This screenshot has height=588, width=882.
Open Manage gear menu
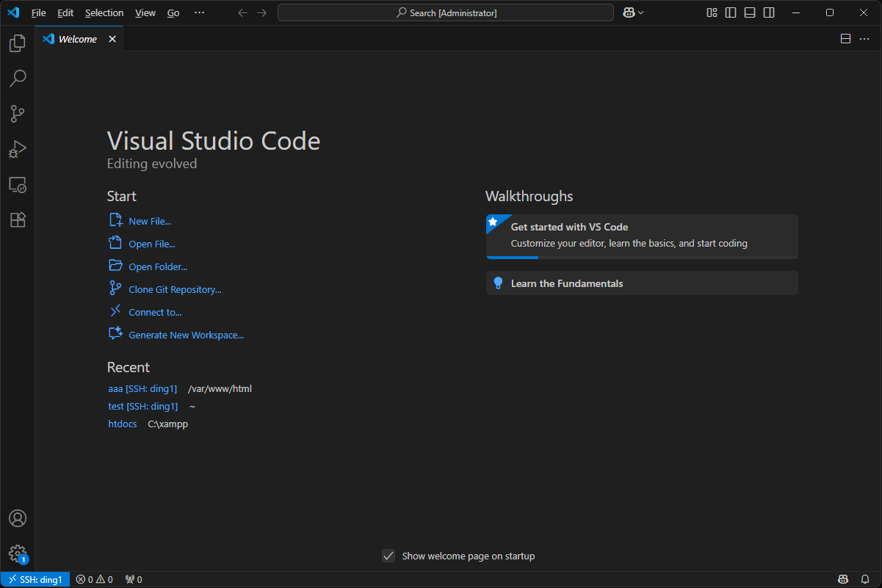pyautogui.click(x=18, y=553)
